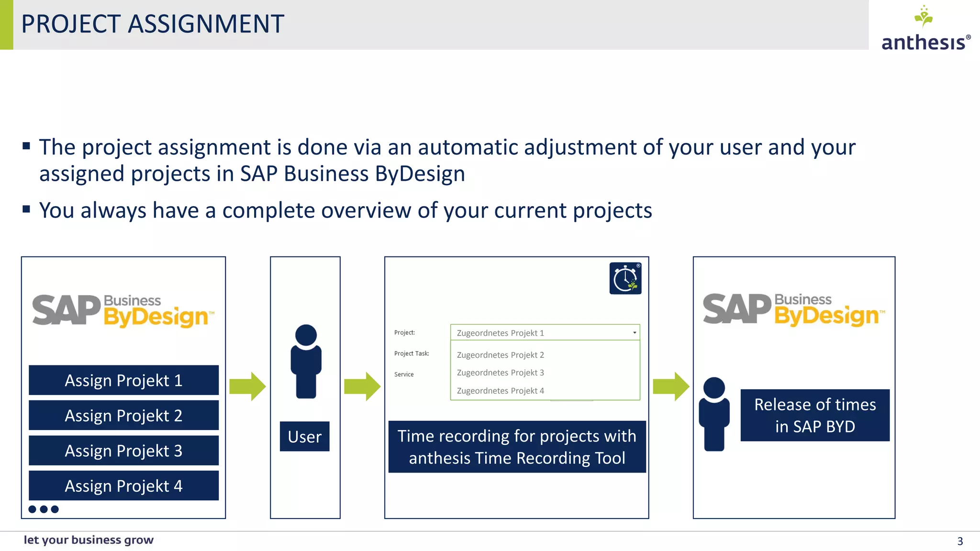Click the green arrow after SAP panel

click(x=247, y=386)
